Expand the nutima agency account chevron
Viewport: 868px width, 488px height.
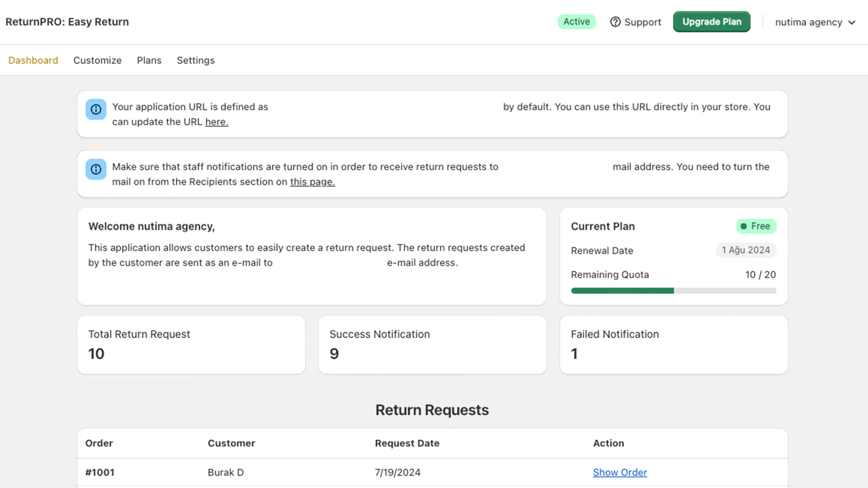[x=852, y=22]
